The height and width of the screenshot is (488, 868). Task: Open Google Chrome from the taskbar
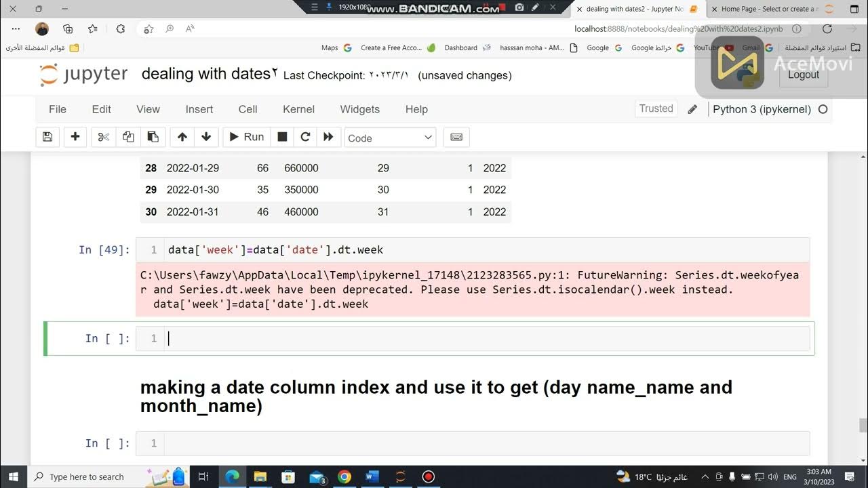(344, 476)
